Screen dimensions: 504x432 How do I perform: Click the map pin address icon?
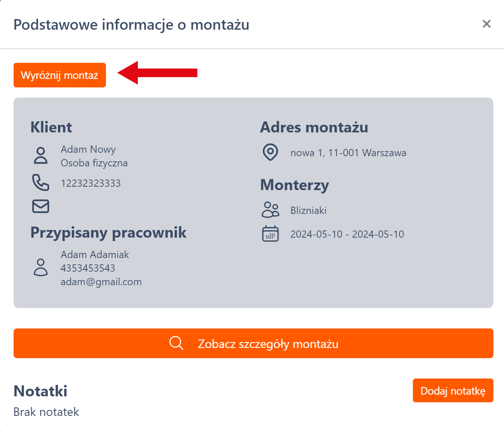coord(270,152)
